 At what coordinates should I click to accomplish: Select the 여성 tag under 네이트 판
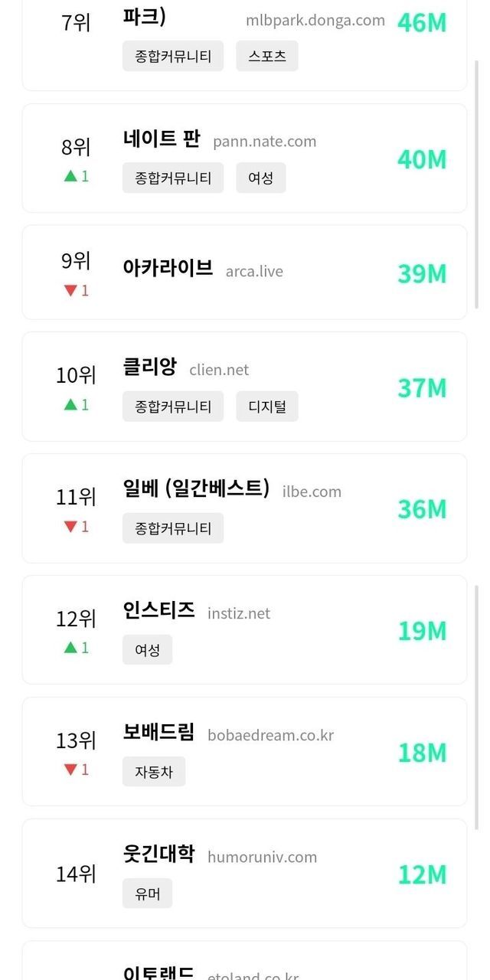tap(260, 178)
